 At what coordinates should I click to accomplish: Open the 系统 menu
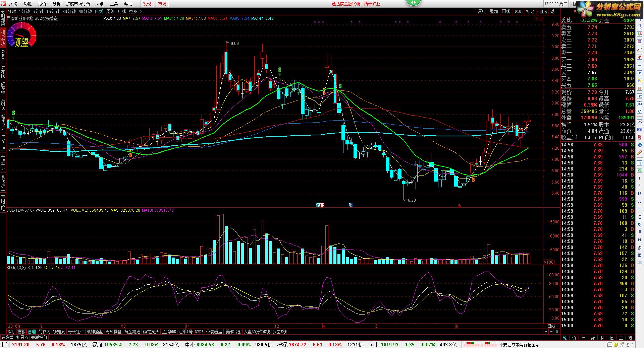pyautogui.click(x=13, y=4)
